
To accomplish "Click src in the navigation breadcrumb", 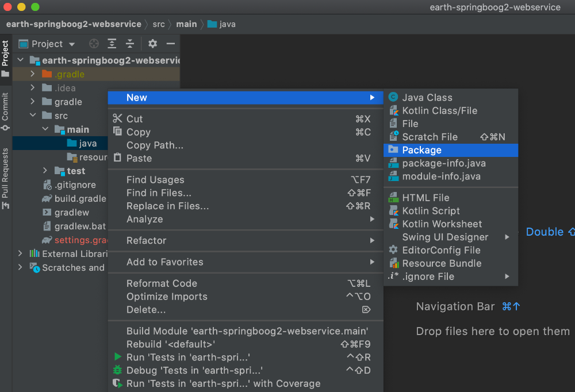I will [x=159, y=24].
